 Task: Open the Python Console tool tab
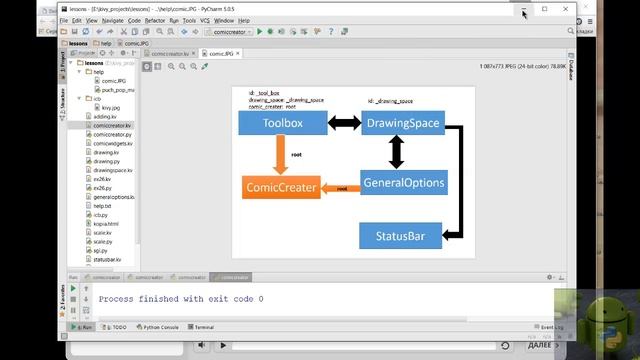(158, 327)
